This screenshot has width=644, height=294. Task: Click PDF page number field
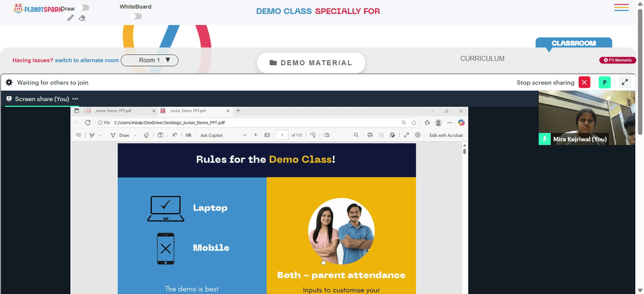(x=282, y=135)
